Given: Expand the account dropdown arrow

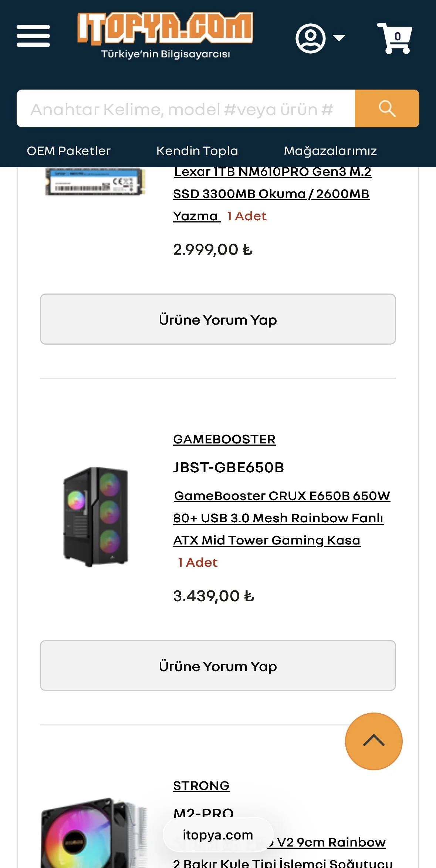Looking at the screenshot, I should (339, 38).
